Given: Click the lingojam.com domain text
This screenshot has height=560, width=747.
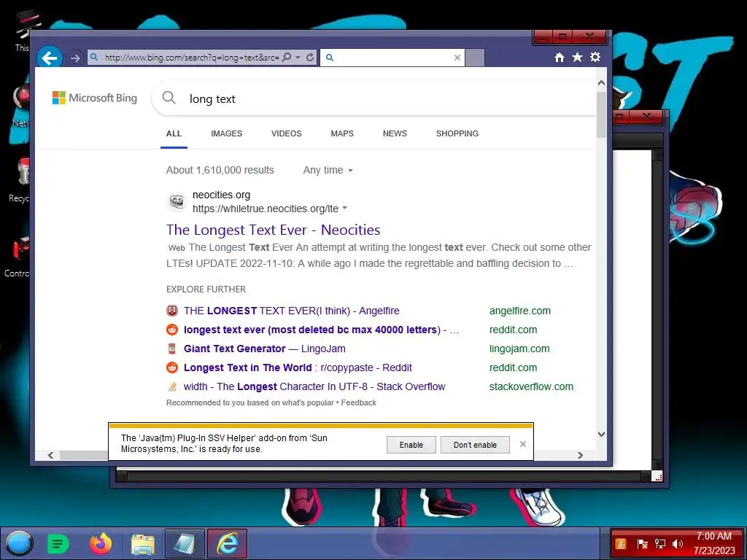Looking at the screenshot, I should click(519, 349).
